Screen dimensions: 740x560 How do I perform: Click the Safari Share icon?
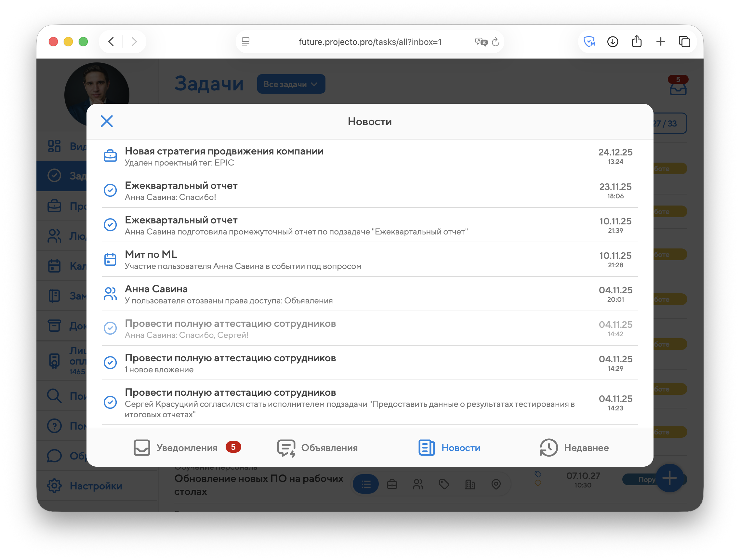click(x=637, y=42)
